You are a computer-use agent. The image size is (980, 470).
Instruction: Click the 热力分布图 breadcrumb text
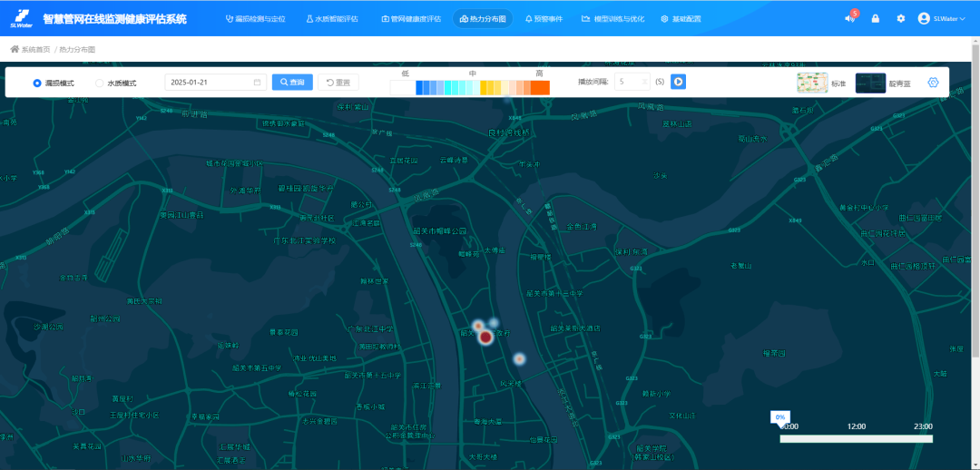(77, 49)
